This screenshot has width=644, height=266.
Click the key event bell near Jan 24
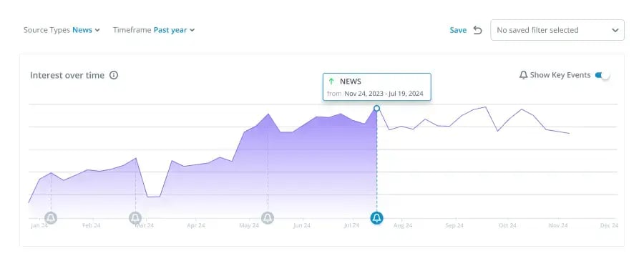pyautogui.click(x=51, y=217)
